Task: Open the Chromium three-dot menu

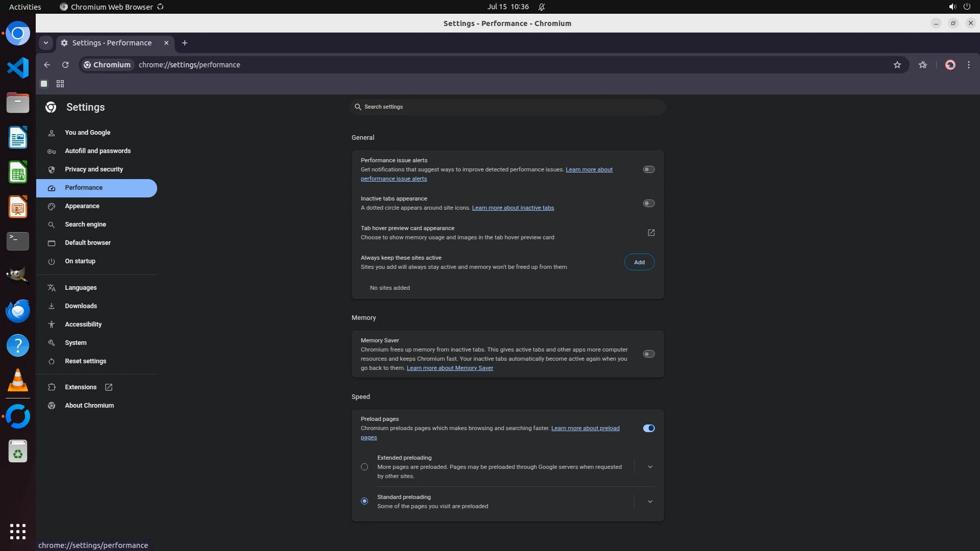Action: (x=968, y=65)
